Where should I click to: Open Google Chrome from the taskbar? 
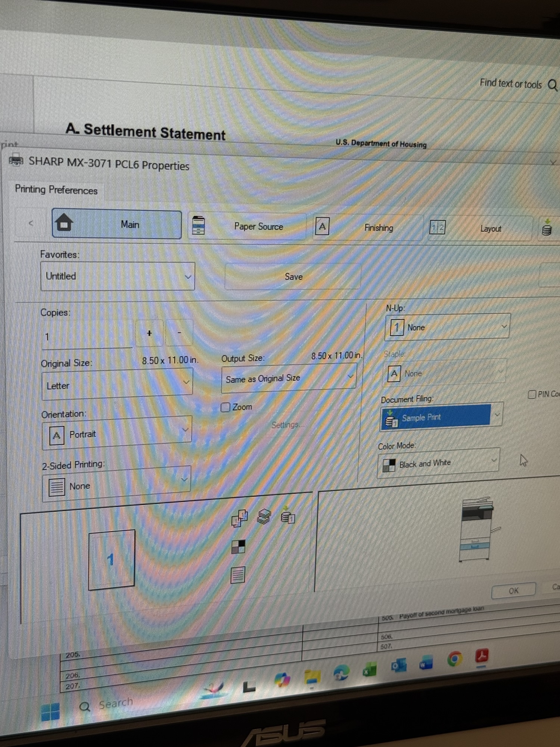pyautogui.click(x=454, y=659)
